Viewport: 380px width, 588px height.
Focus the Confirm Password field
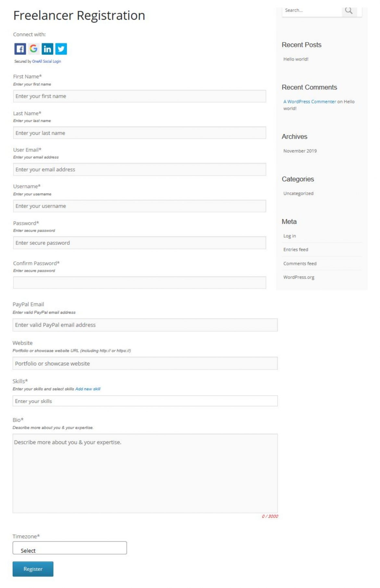[x=139, y=283]
